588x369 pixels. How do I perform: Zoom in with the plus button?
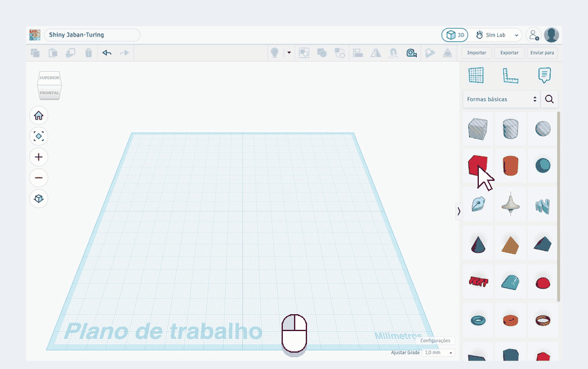pos(39,157)
